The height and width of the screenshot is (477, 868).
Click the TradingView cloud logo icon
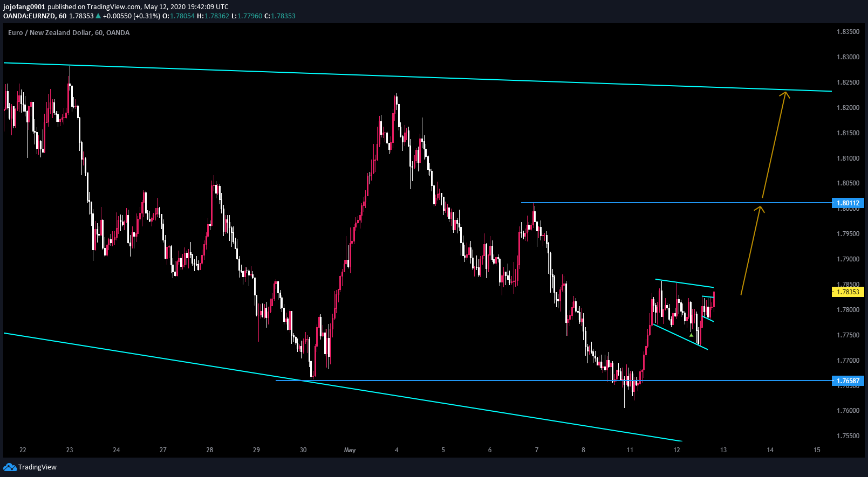point(10,467)
